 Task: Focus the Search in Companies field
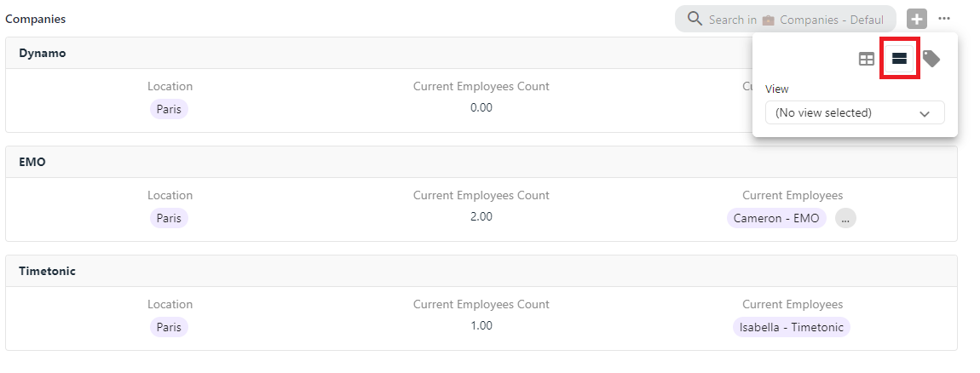(x=786, y=20)
